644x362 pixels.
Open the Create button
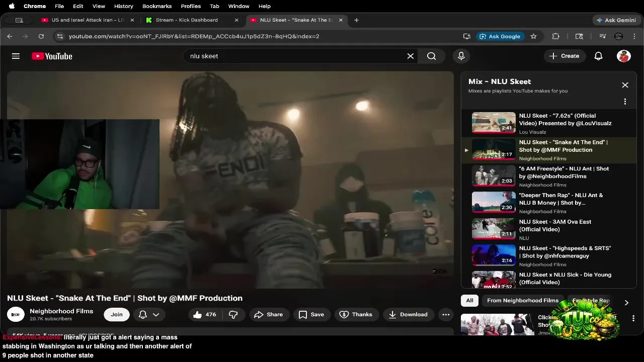(x=565, y=56)
